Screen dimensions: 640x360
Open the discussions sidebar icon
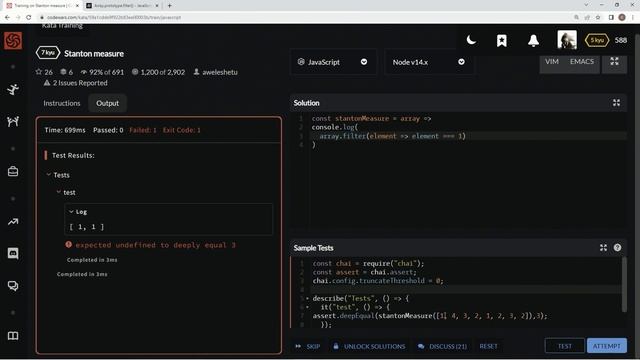pyautogui.click(x=13, y=286)
